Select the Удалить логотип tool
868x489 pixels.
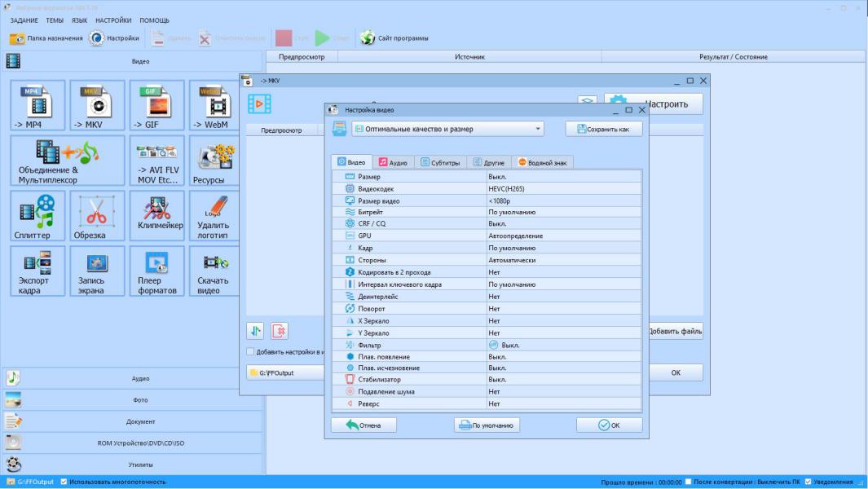[x=215, y=216]
